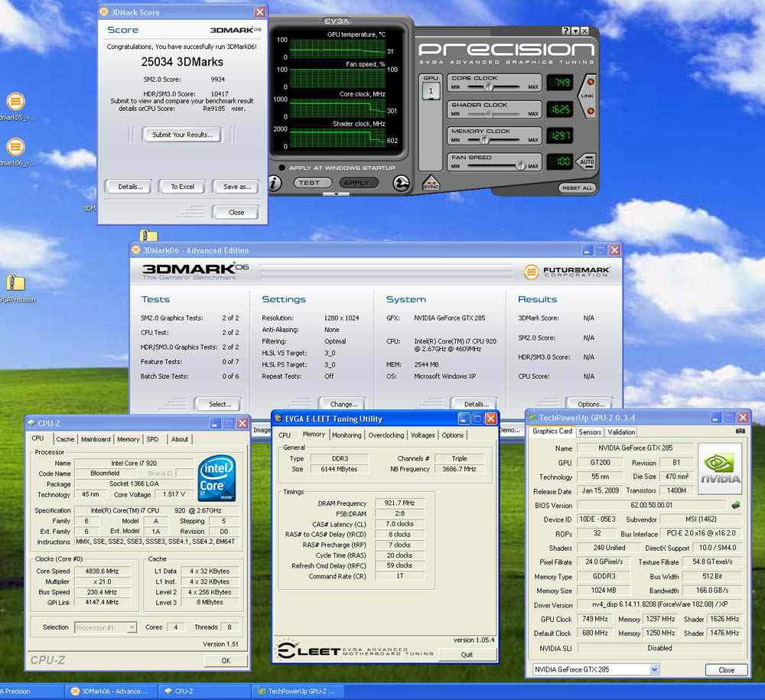Adjust the Core Clock slider
Viewport: 765px width, 700px height.
(x=488, y=86)
